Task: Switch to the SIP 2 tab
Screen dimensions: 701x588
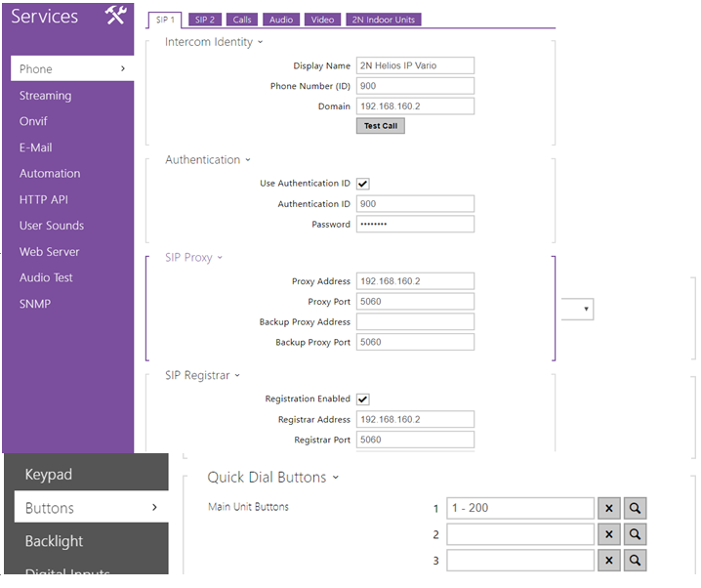Action: (x=205, y=20)
